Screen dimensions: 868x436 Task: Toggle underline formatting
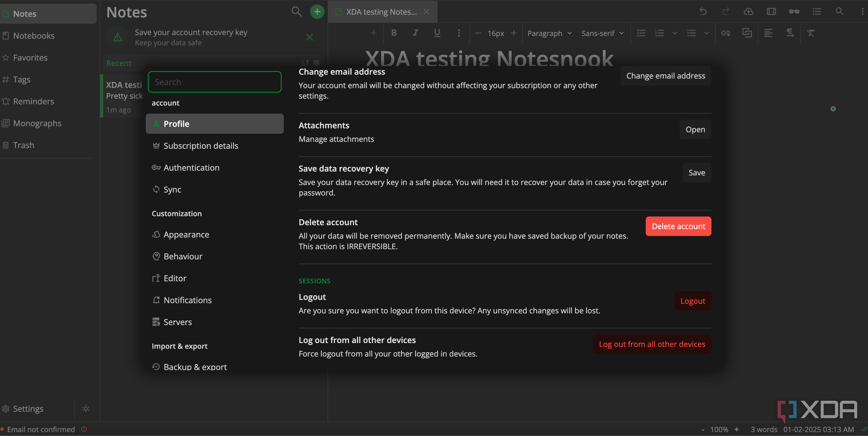pyautogui.click(x=437, y=33)
